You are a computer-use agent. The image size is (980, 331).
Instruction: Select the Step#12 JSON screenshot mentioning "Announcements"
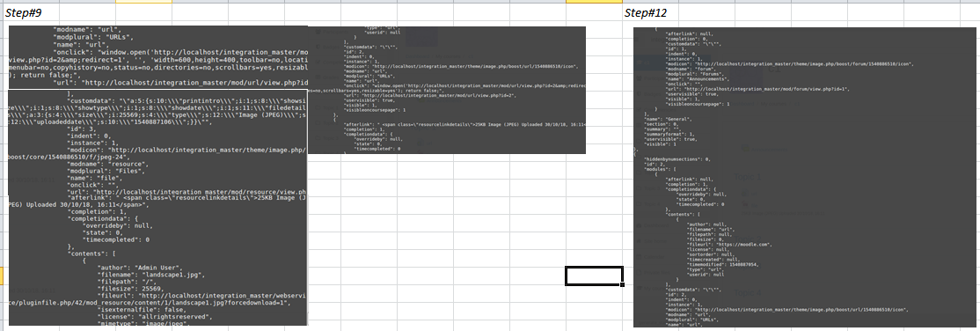point(806,177)
